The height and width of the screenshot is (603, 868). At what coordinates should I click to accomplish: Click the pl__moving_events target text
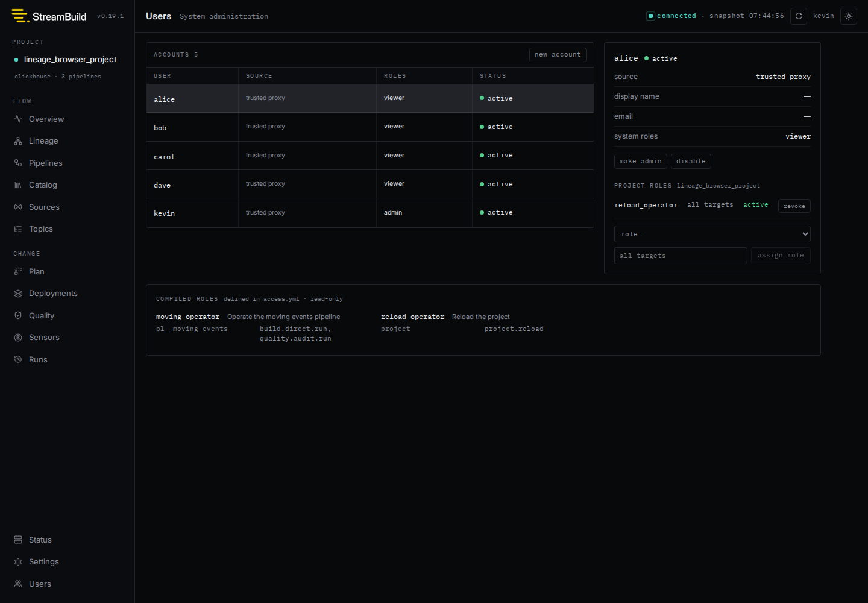point(192,329)
